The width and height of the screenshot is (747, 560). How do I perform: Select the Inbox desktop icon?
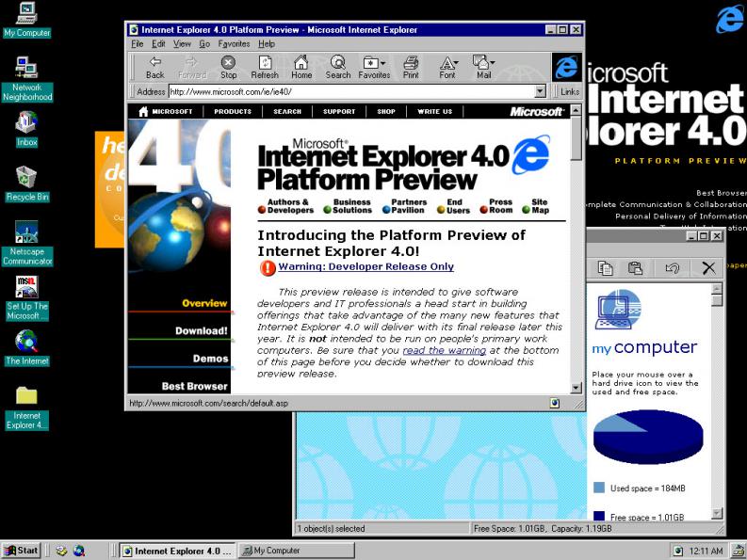point(26,129)
